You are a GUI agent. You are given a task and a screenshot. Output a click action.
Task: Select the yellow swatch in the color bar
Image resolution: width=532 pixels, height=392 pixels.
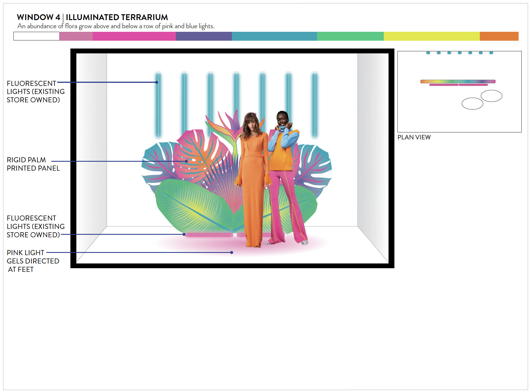[432, 36]
